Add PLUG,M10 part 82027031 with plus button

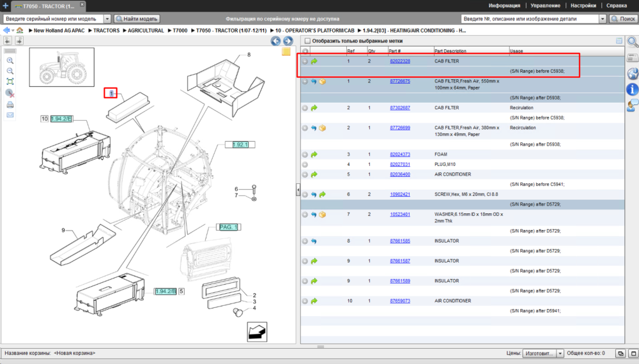click(x=305, y=165)
